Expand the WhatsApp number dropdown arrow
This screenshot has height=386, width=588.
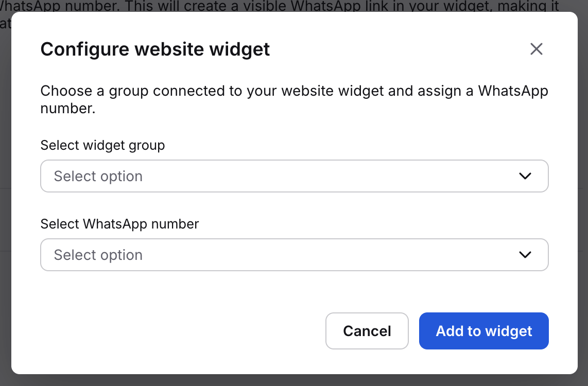[x=525, y=255]
